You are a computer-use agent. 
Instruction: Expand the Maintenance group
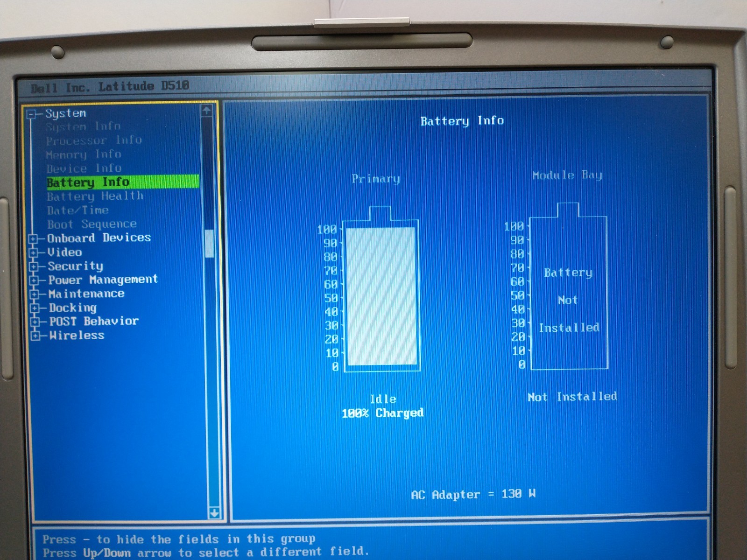(x=35, y=294)
